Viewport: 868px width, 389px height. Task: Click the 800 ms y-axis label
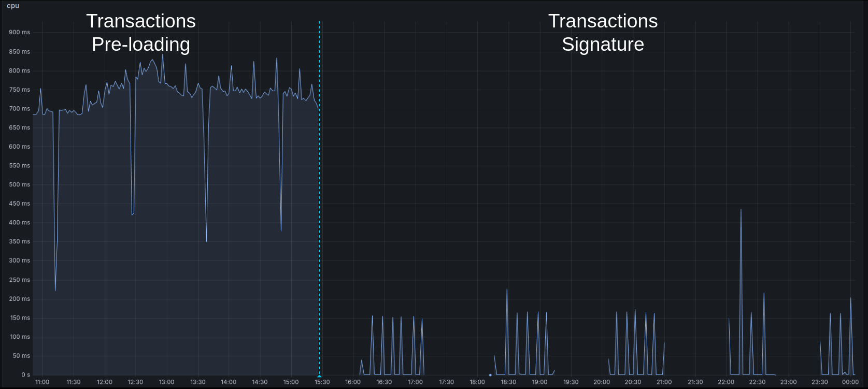[x=19, y=70]
